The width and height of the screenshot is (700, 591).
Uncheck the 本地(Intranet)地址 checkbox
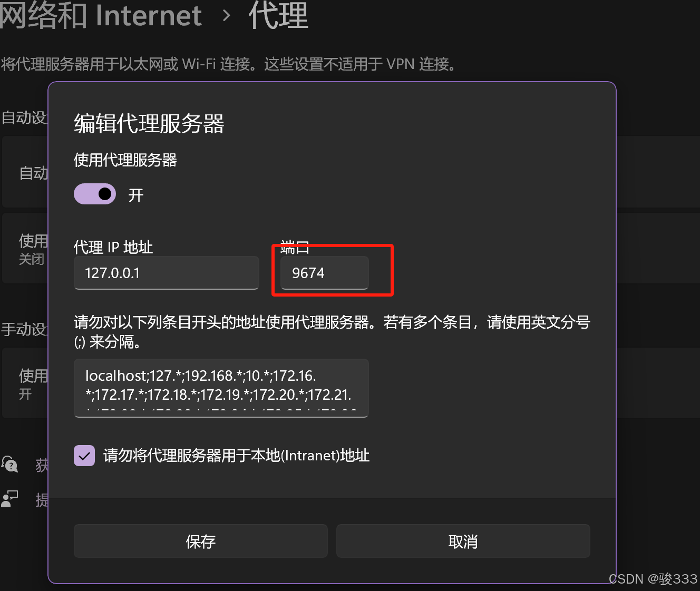coord(84,456)
